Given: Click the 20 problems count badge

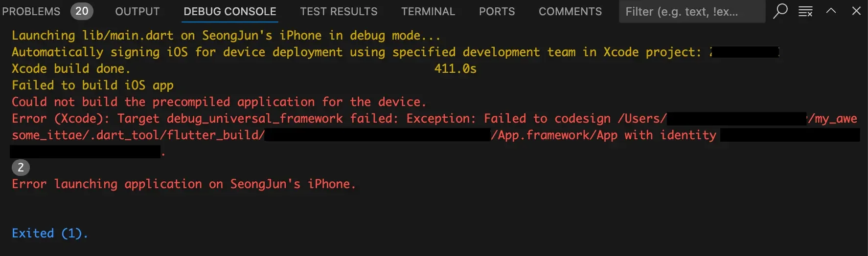Looking at the screenshot, I should click(82, 11).
